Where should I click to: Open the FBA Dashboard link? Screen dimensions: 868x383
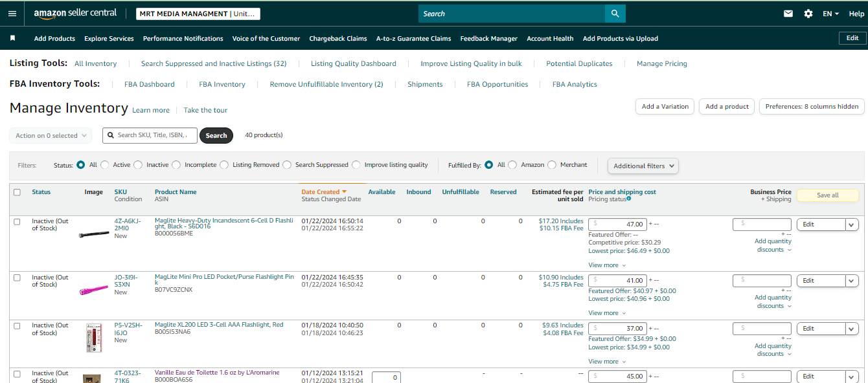[150, 84]
